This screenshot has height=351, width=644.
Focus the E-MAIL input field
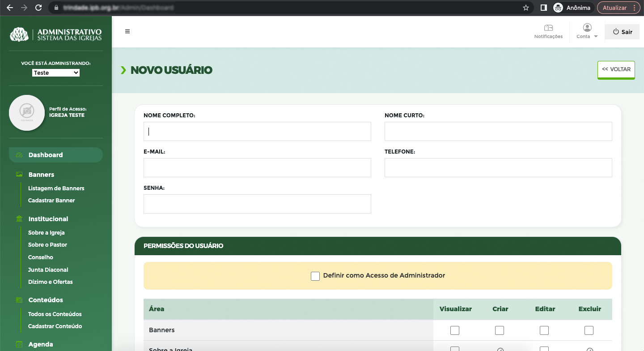click(x=257, y=168)
